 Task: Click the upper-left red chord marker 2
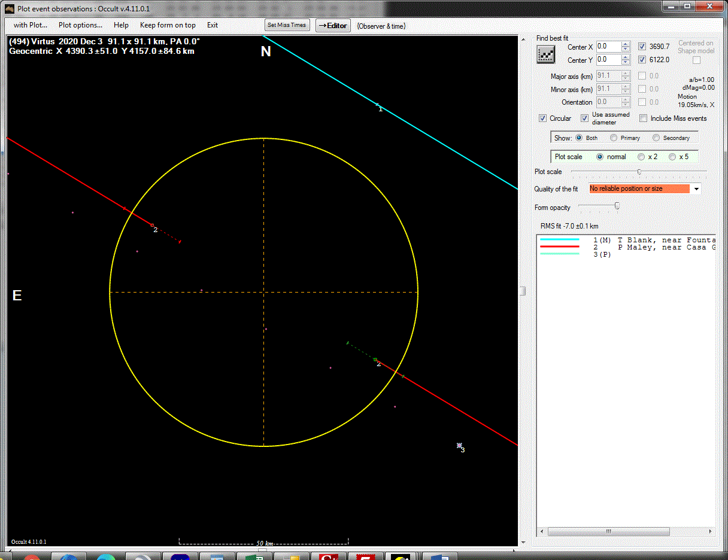pos(152,226)
